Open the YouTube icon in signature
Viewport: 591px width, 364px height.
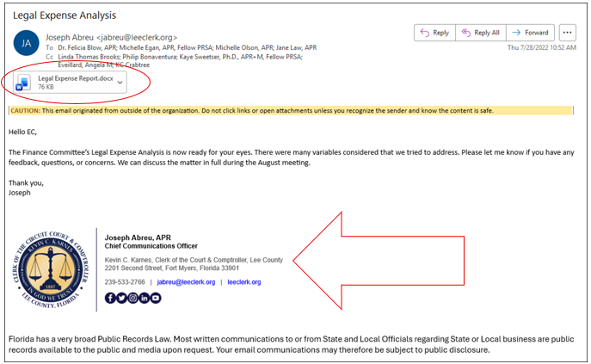(x=155, y=298)
